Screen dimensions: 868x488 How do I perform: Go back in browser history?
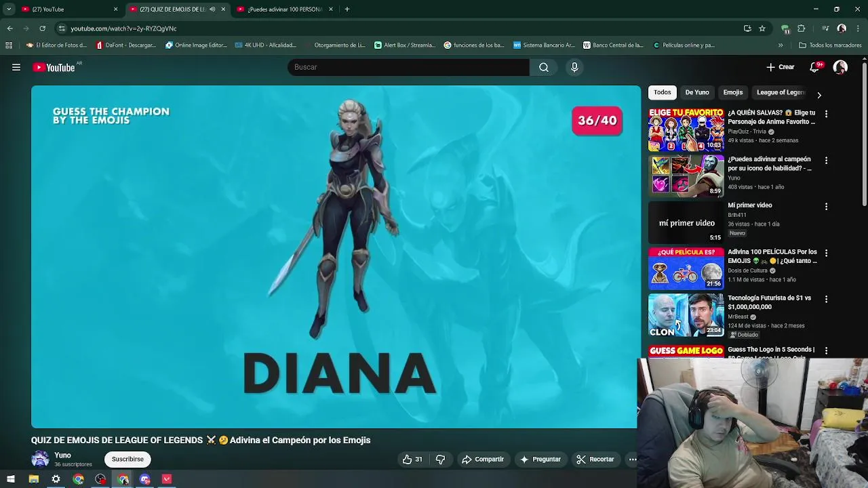click(9, 28)
